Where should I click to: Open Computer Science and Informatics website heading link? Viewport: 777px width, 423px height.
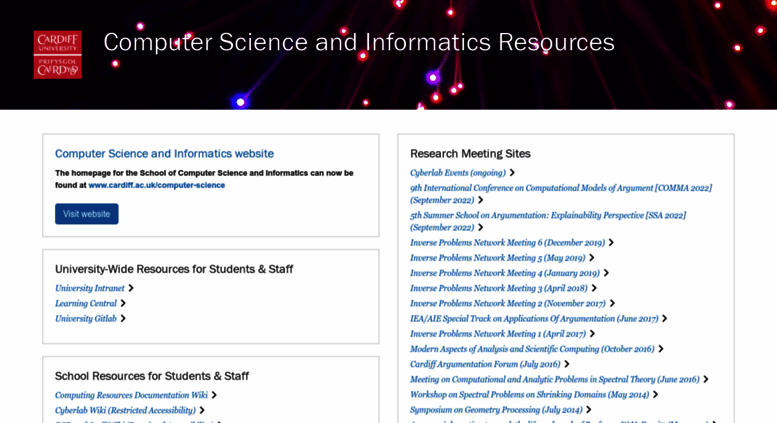pyautogui.click(x=164, y=154)
